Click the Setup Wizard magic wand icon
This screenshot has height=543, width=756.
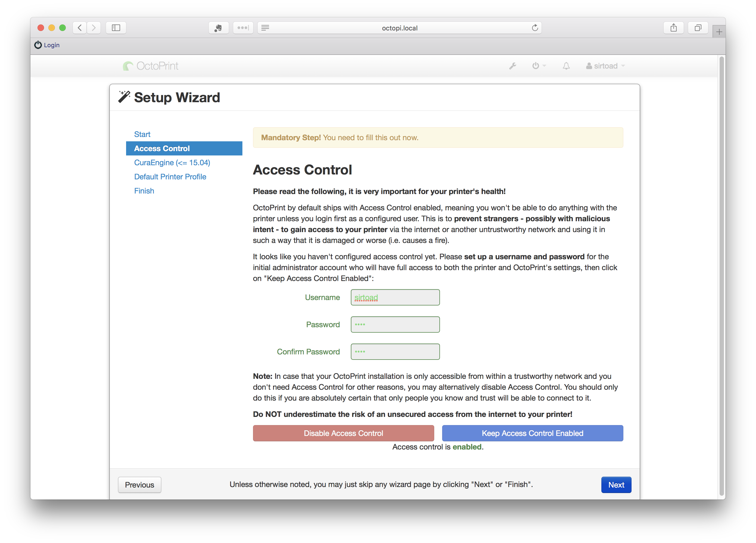click(124, 97)
